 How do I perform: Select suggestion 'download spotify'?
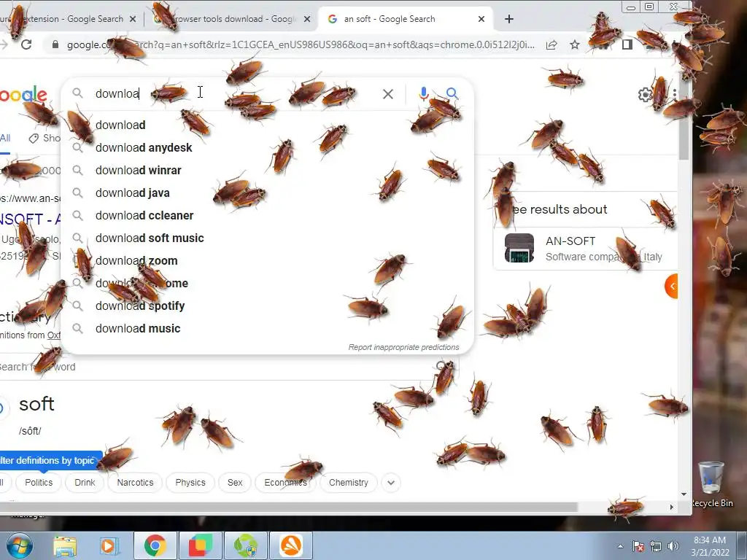[x=267, y=306]
